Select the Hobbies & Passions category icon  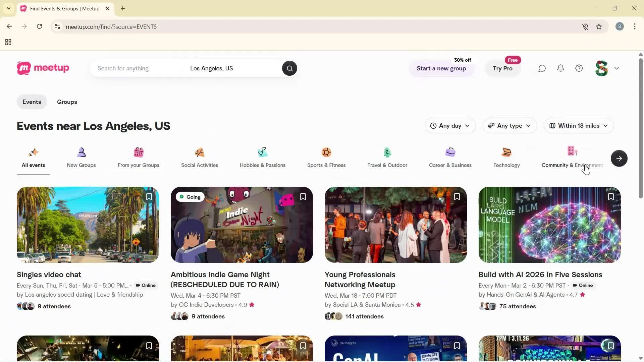pos(263,153)
